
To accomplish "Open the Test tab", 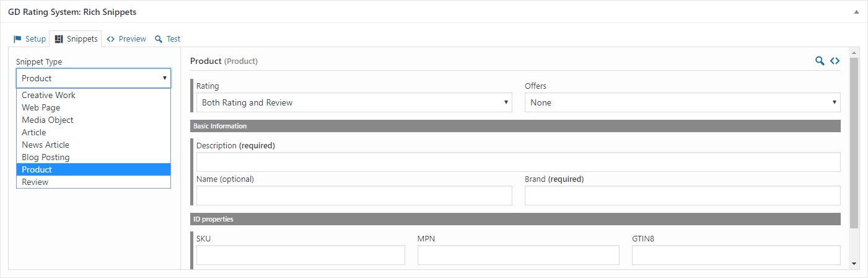I will (x=167, y=38).
